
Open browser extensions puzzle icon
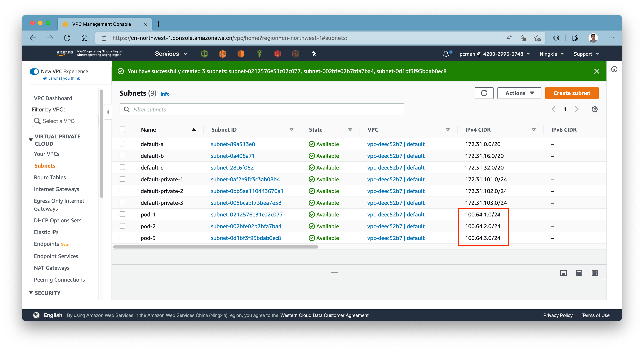coord(556,38)
